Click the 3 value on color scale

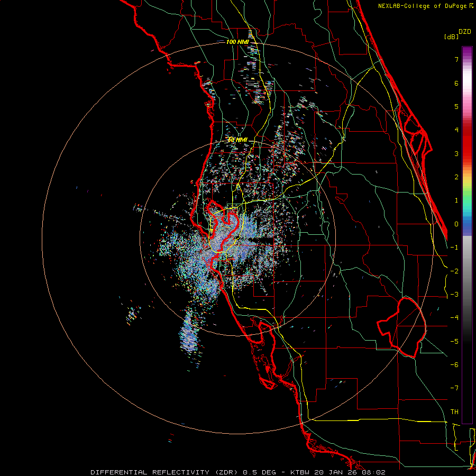pos(456,153)
